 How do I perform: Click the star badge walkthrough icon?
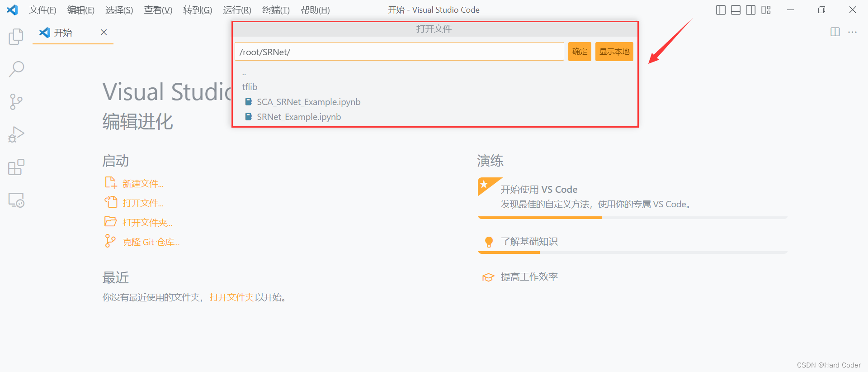pos(487,186)
